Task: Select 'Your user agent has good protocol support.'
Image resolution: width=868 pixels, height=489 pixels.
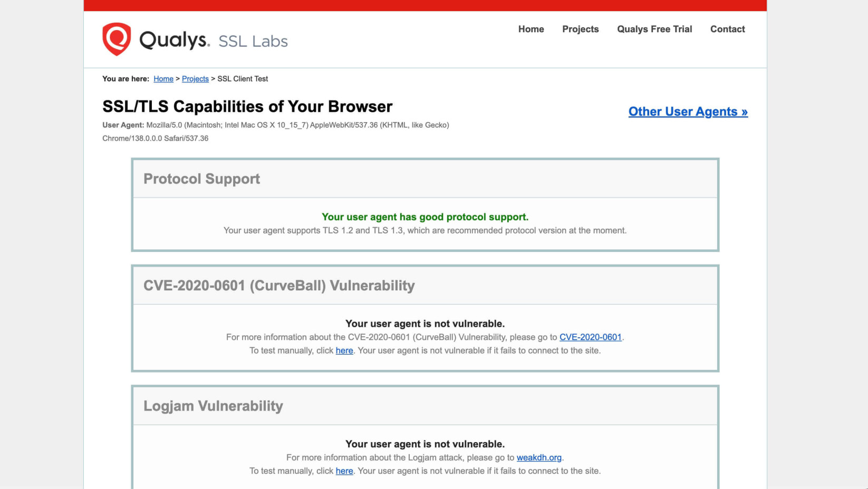Action: (x=425, y=217)
